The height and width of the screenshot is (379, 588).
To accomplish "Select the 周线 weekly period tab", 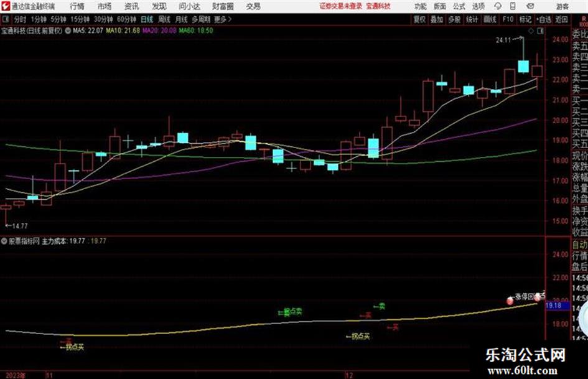I will pyautogui.click(x=164, y=19).
